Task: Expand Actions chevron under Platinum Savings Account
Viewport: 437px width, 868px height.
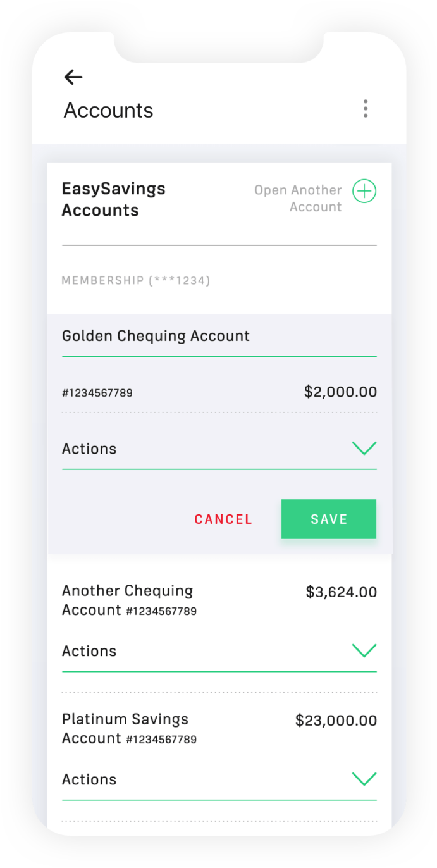Action: click(364, 779)
